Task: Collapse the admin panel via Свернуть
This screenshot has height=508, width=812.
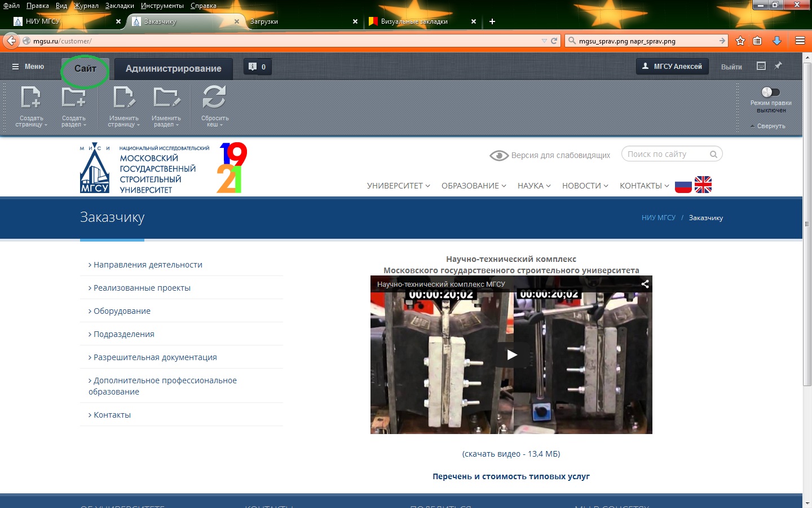Action: pyautogui.click(x=768, y=126)
